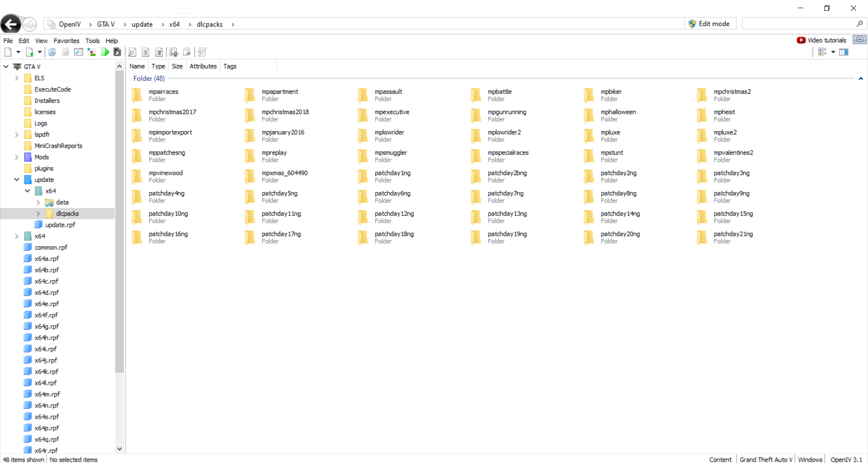Screen dimensions: 868x464
Task: Click the dark shortcut document toolbar icon
Action: pos(118,52)
